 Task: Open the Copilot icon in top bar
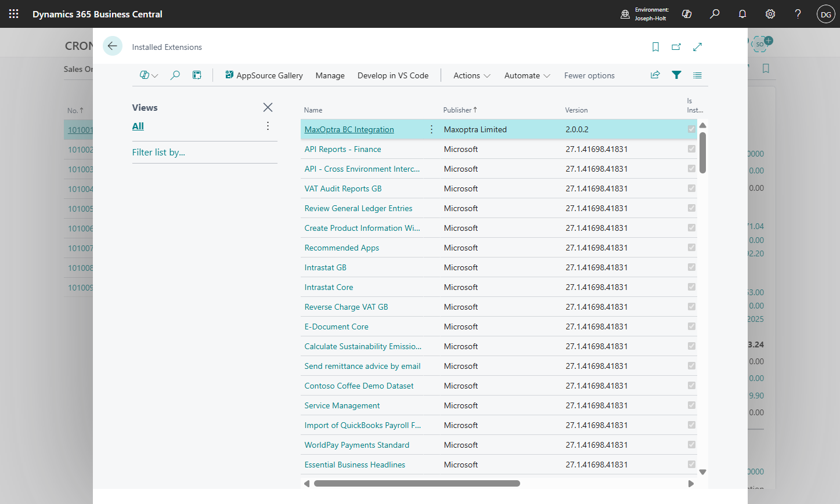point(687,14)
